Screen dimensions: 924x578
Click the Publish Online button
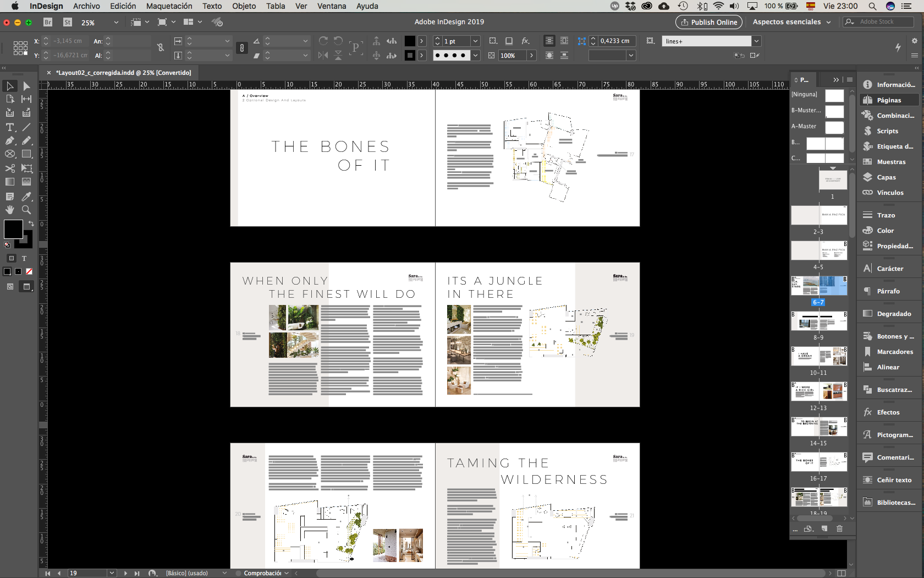(x=708, y=22)
